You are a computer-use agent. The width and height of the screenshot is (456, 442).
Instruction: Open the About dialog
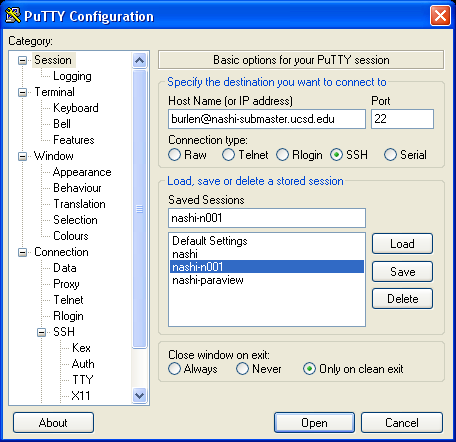(x=53, y=423)
